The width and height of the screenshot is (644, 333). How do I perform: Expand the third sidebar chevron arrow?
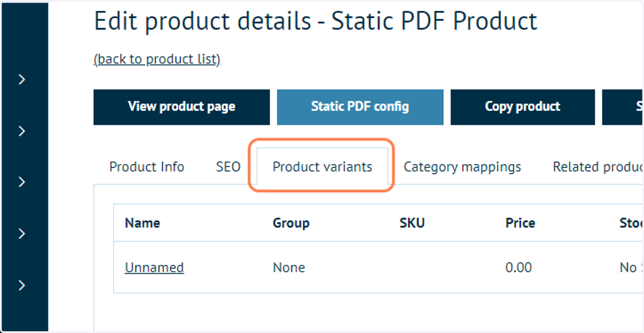click(22, 182)
